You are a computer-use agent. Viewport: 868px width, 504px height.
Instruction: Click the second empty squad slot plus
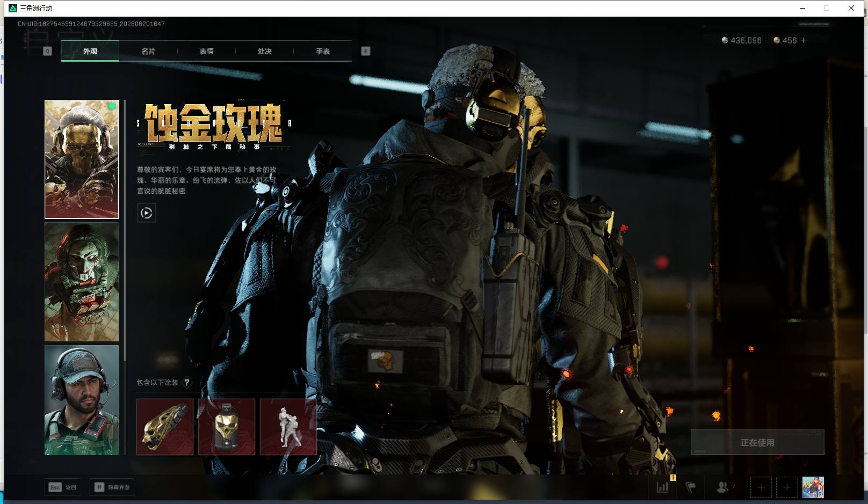[787, 487]
